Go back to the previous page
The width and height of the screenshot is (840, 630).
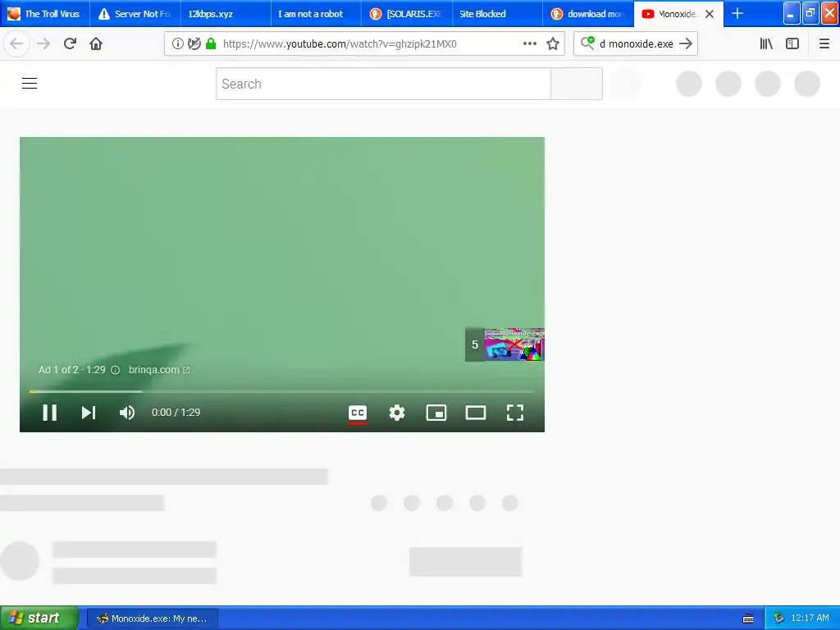tap(16, 43)
